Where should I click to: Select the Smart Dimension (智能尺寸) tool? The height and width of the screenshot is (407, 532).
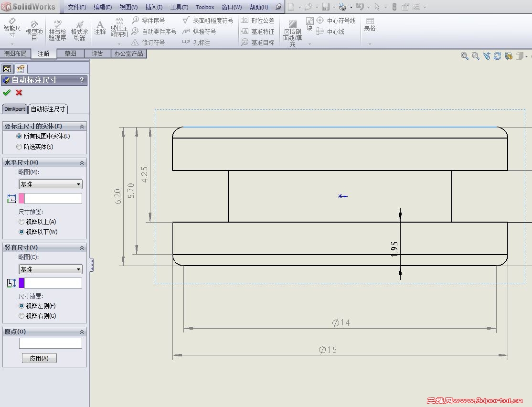click(12, 28)
